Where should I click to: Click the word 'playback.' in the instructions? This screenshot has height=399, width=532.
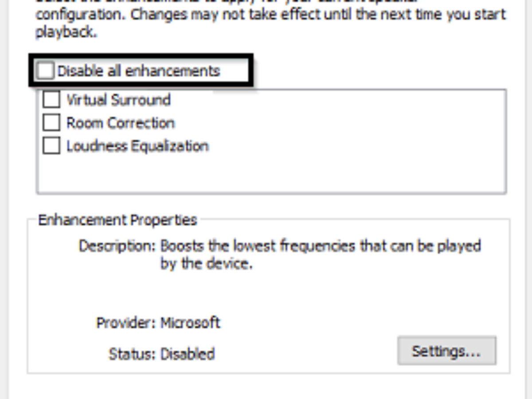click(66, 32)
